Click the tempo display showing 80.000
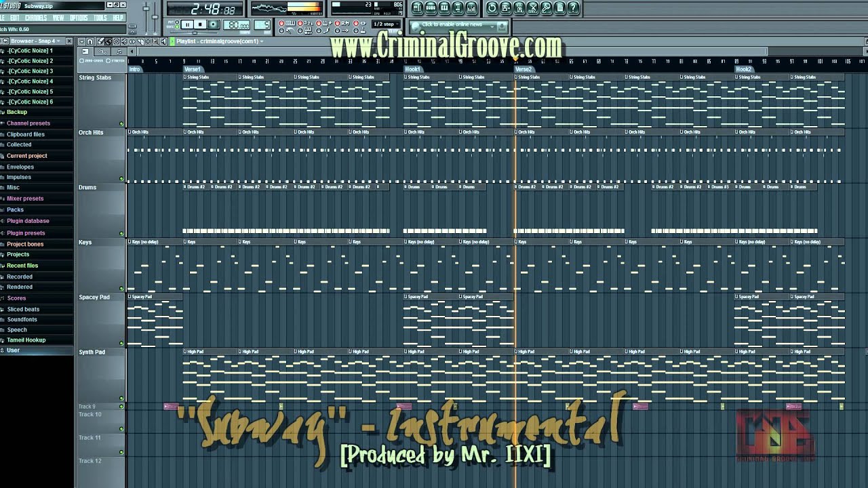 (237, 24)
